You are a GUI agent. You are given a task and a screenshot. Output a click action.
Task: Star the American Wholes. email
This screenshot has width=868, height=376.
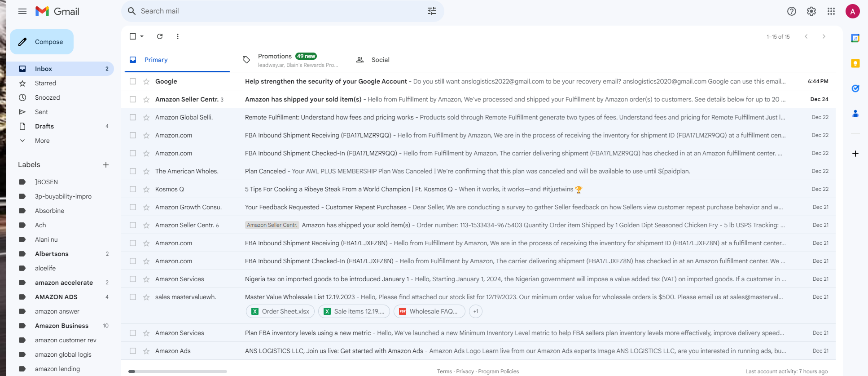(146, 171)
